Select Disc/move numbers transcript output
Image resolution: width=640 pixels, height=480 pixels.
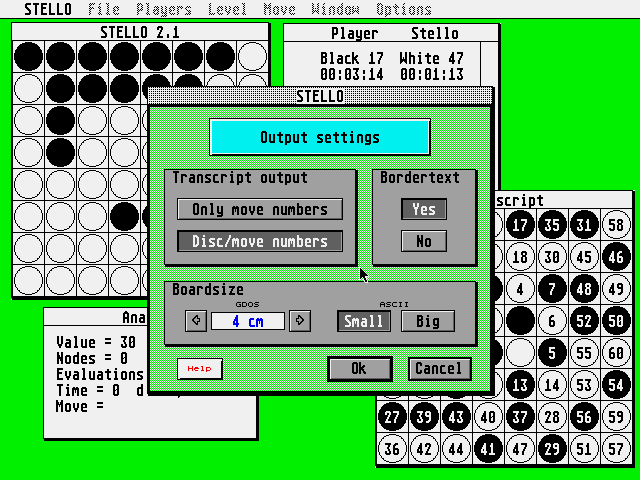coord(260,241)
